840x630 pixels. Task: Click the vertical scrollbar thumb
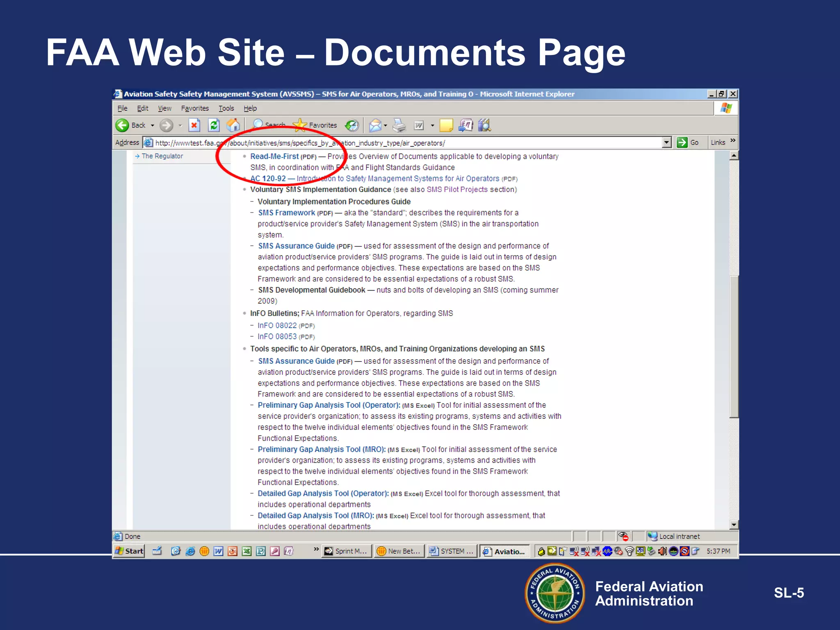(x=734, y=347)
